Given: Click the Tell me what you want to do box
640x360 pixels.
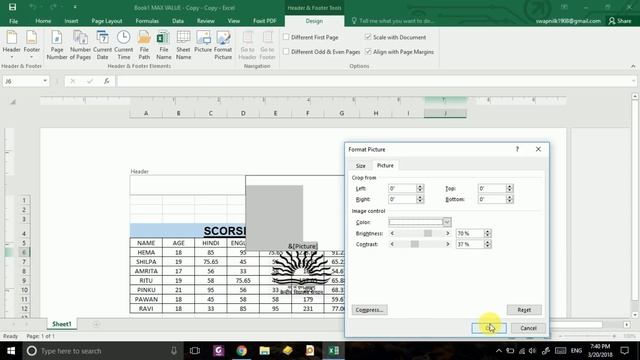Looking at the screenshot, I should click(x=393, y=20).
